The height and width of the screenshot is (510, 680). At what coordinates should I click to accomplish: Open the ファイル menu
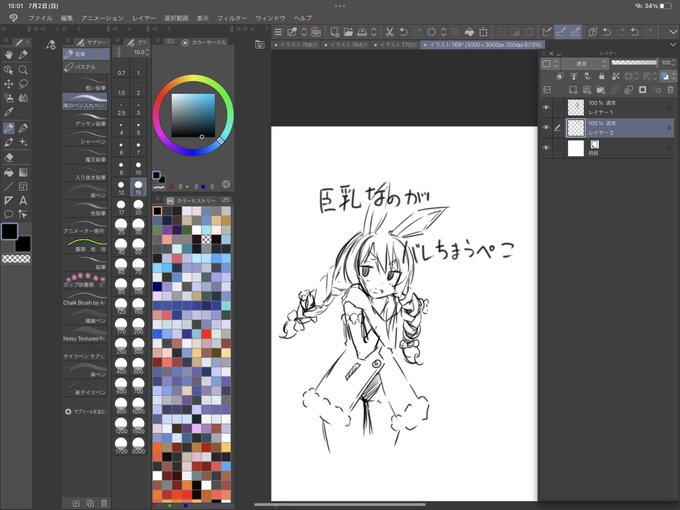[x=40, y=18]
